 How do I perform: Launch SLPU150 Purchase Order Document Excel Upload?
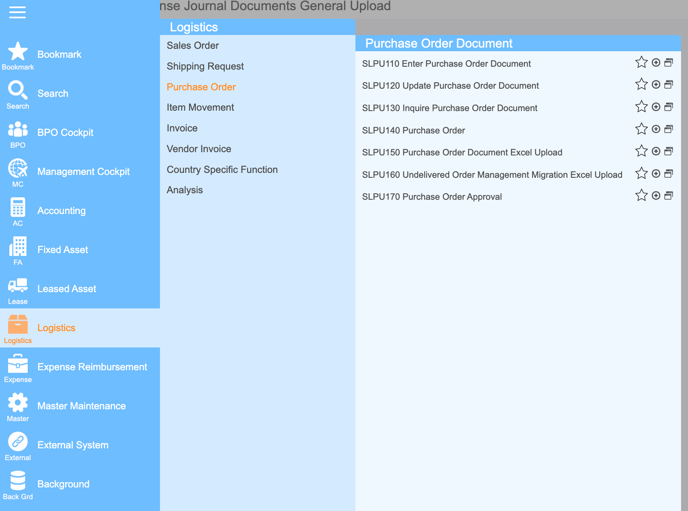(462, 153)
